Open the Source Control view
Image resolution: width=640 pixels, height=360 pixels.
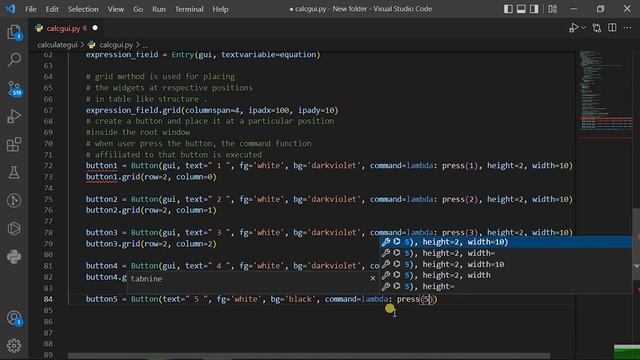(14, 88)
